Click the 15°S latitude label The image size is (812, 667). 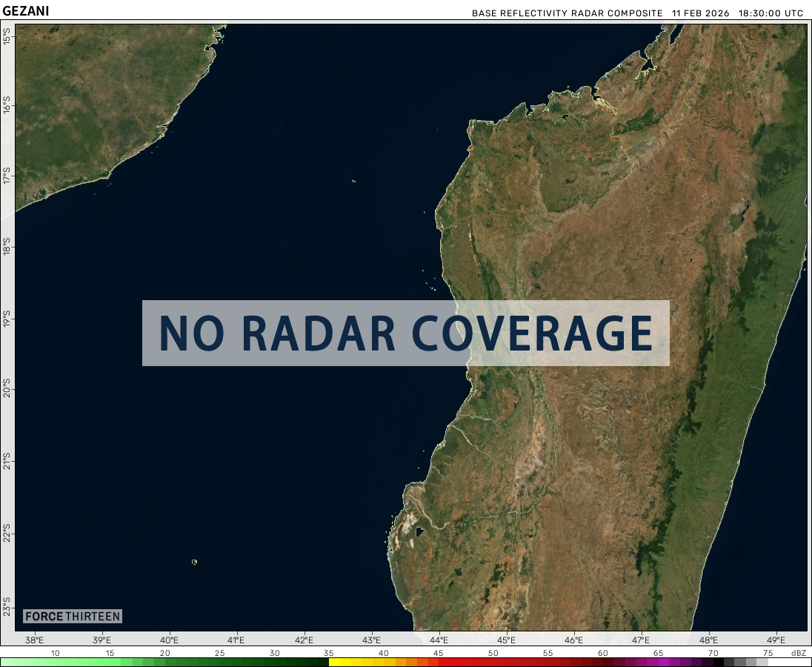(x=7, y=36)
